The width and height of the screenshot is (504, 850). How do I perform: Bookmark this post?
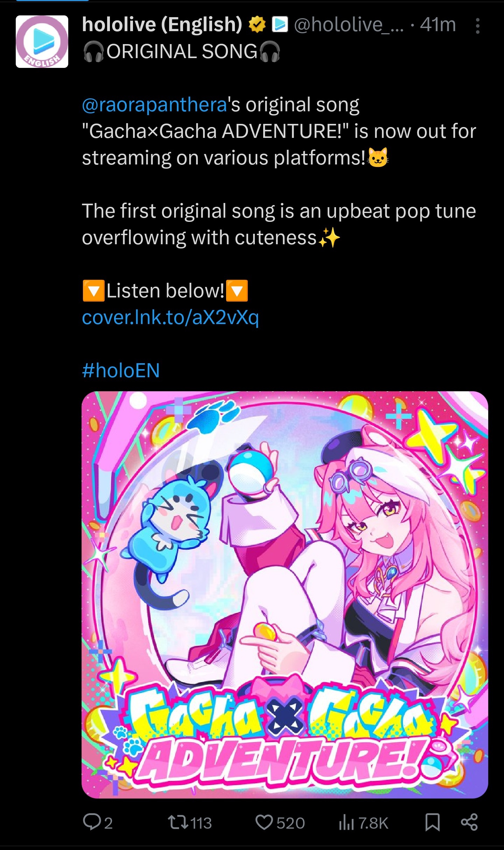point(433,822)
